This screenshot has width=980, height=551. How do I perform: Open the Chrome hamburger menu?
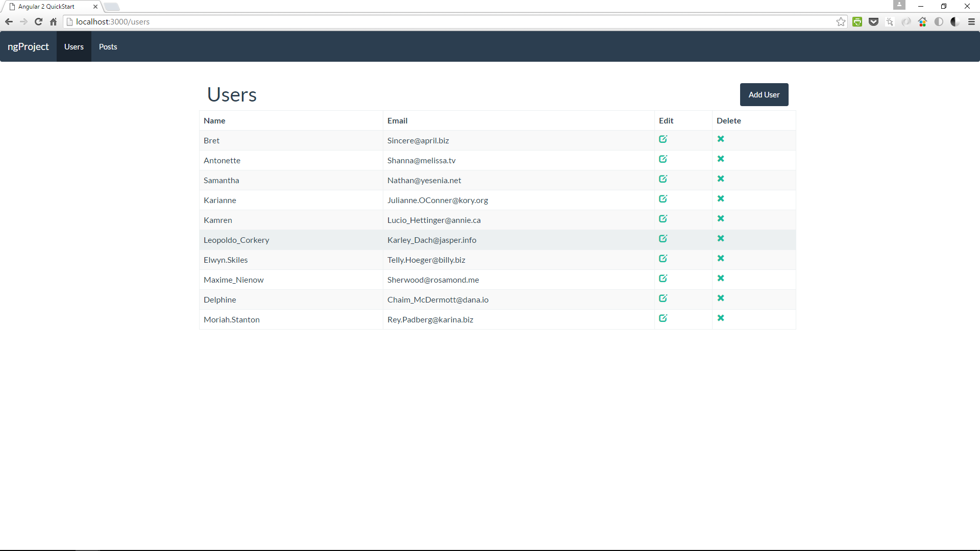971,21
